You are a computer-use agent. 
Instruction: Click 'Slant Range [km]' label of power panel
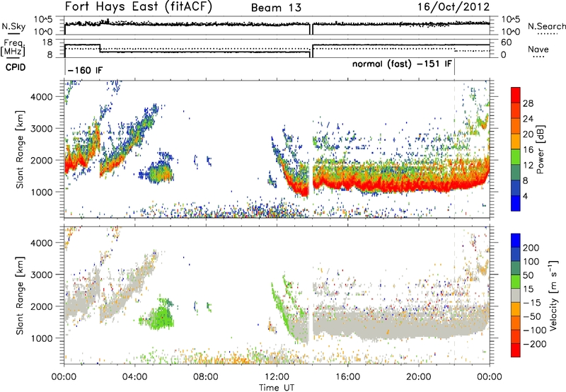click(x=20, y=150)
